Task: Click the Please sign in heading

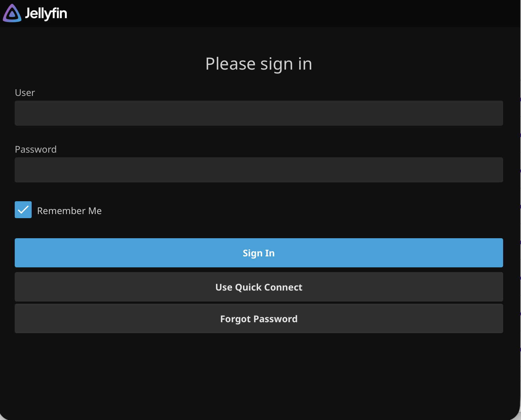Action: (x=259, y=64)
